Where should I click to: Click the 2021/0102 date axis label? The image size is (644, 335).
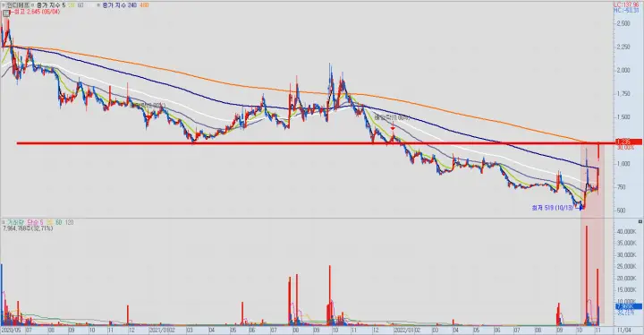162,330
